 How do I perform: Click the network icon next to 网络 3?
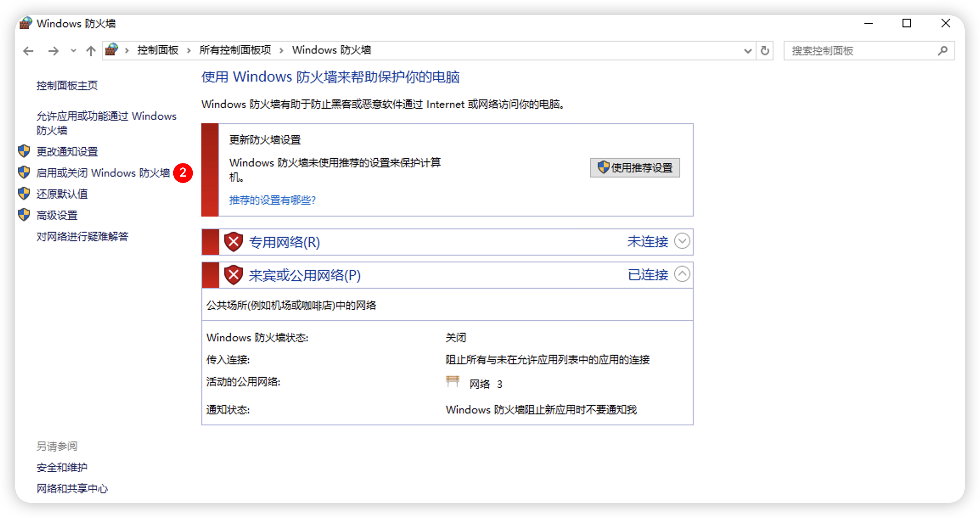click(x=453, y=382)
